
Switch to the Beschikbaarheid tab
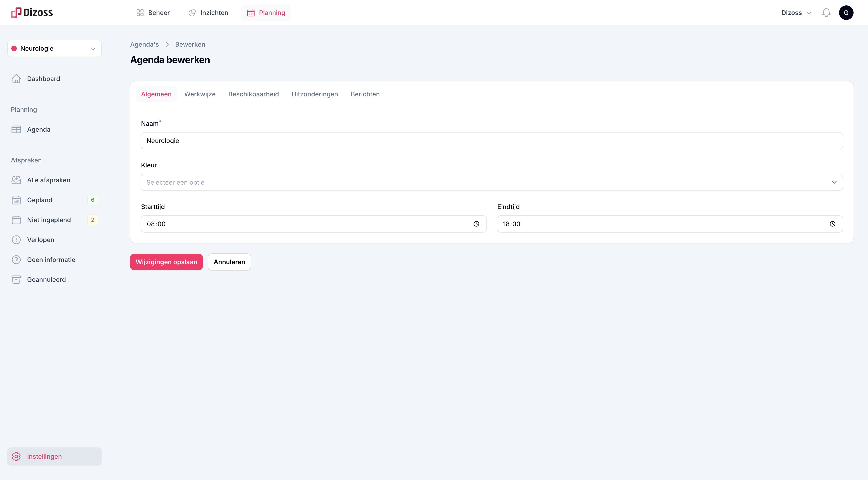click(x=253, y=94)
